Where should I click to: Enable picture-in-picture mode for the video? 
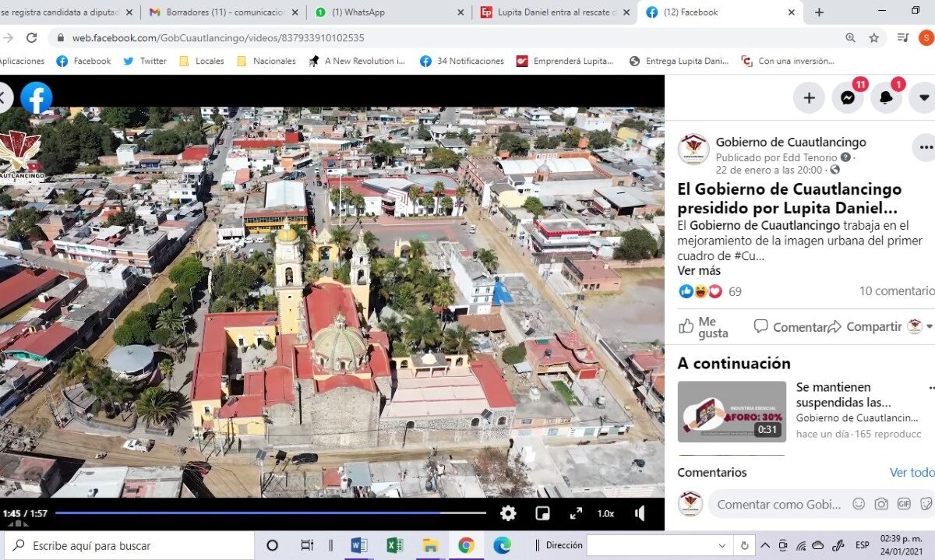(542, 513)
